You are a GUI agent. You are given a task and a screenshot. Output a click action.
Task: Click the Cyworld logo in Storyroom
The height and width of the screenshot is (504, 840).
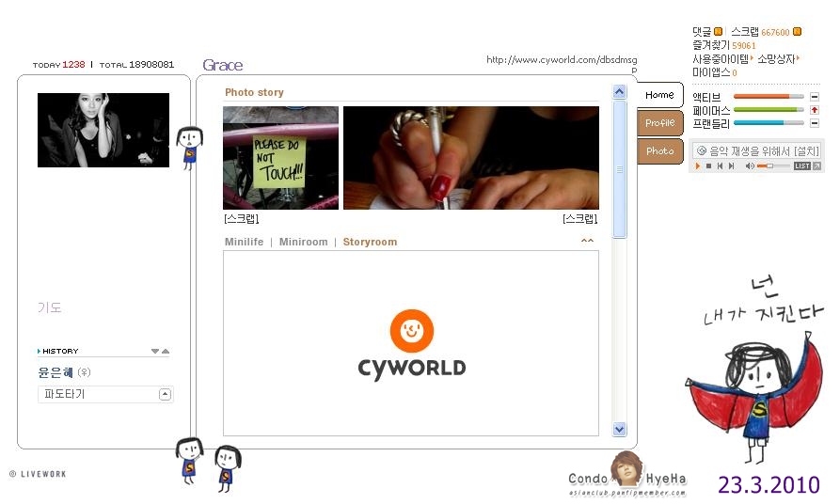pyautogui.click(x=411, y=344)
